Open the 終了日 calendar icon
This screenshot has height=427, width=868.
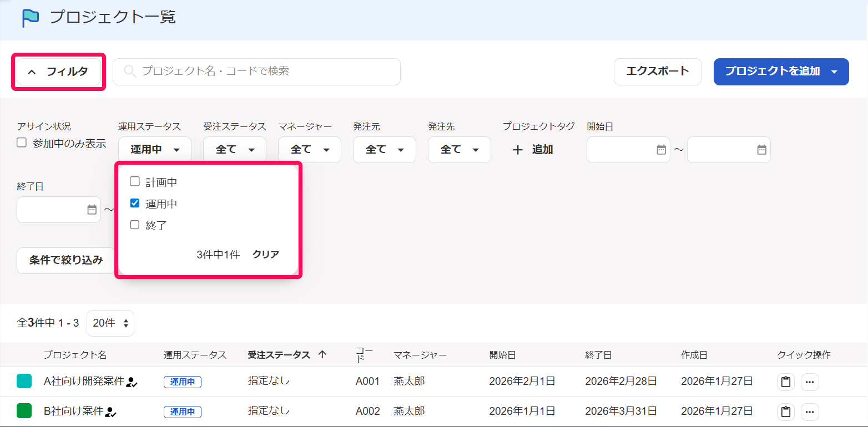click(92, 210)
